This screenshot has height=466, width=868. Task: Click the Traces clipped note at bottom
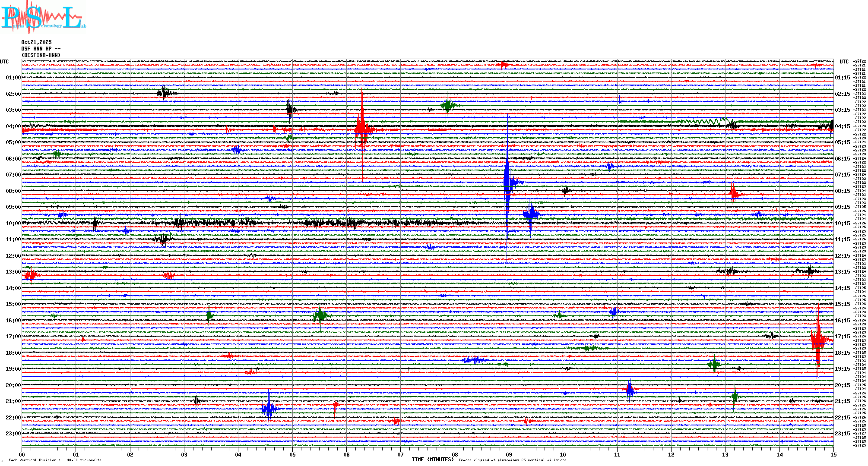point(512,460)
